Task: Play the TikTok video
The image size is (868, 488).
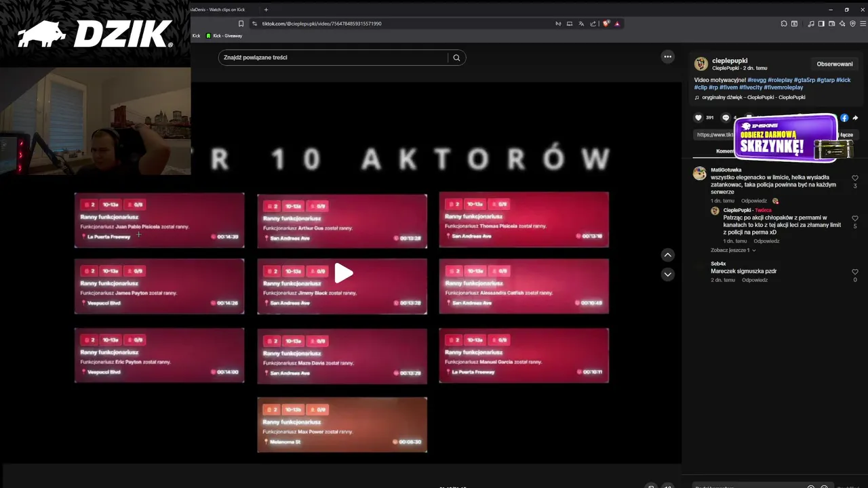Action: pyautogui.click(x=344, y=273)
